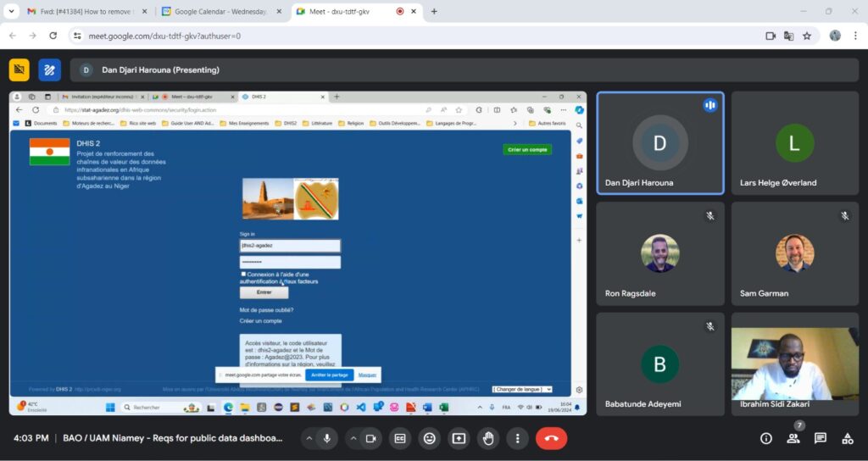The height and width of the screenshot is (461, 868).
Task: Close the Meet tab
Action: (414, 11)
